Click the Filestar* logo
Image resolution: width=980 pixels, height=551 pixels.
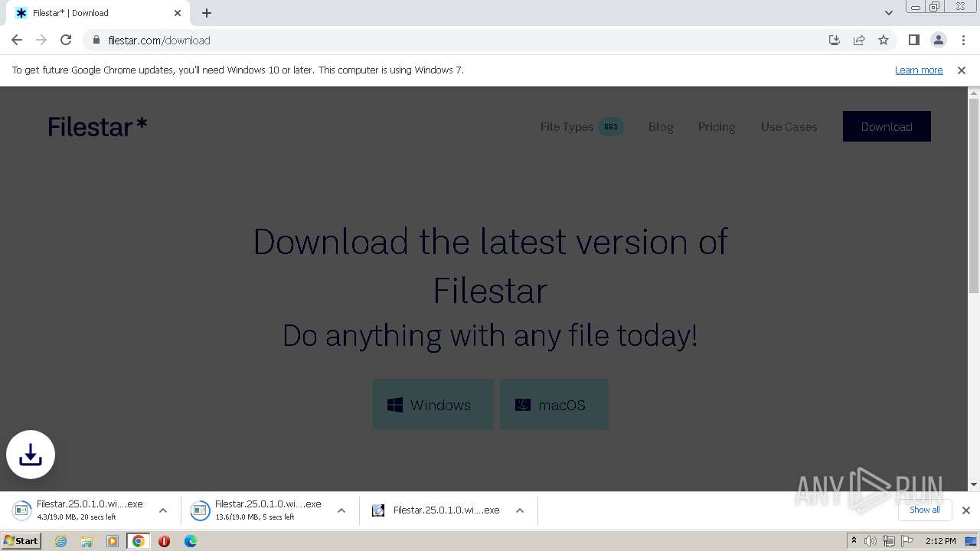point(97,127)
